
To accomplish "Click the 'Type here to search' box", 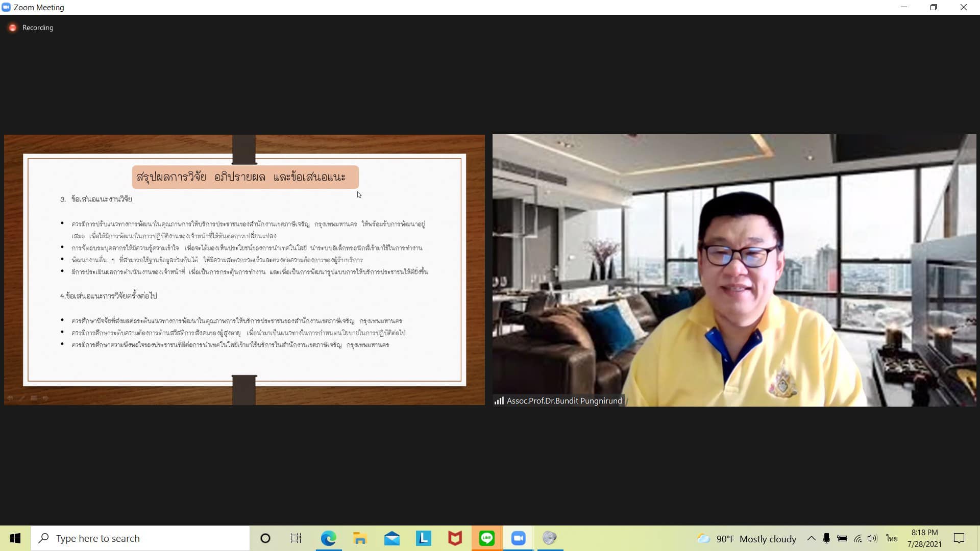I will [140, 538].
